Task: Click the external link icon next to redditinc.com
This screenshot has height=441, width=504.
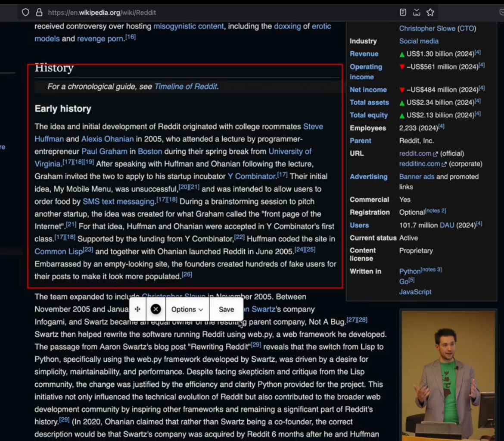Action: click(x=444, y=164)
